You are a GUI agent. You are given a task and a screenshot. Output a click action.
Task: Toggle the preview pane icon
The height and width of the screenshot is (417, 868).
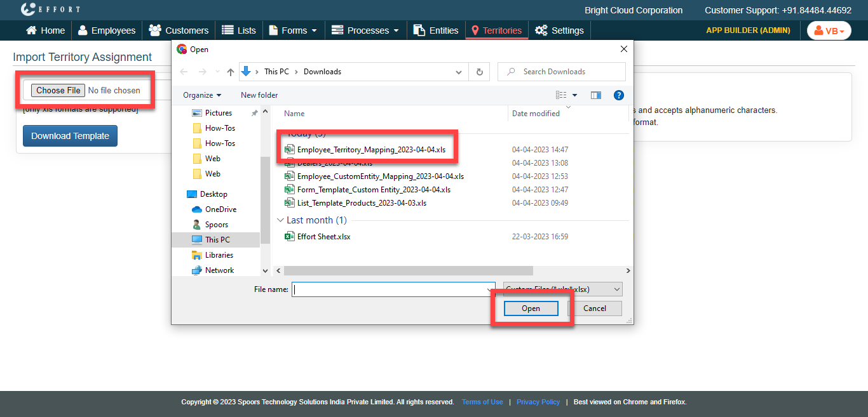coord(595,95)
